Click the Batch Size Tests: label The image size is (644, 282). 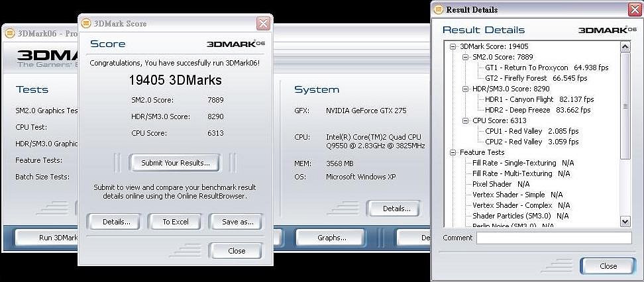[42, 177]
